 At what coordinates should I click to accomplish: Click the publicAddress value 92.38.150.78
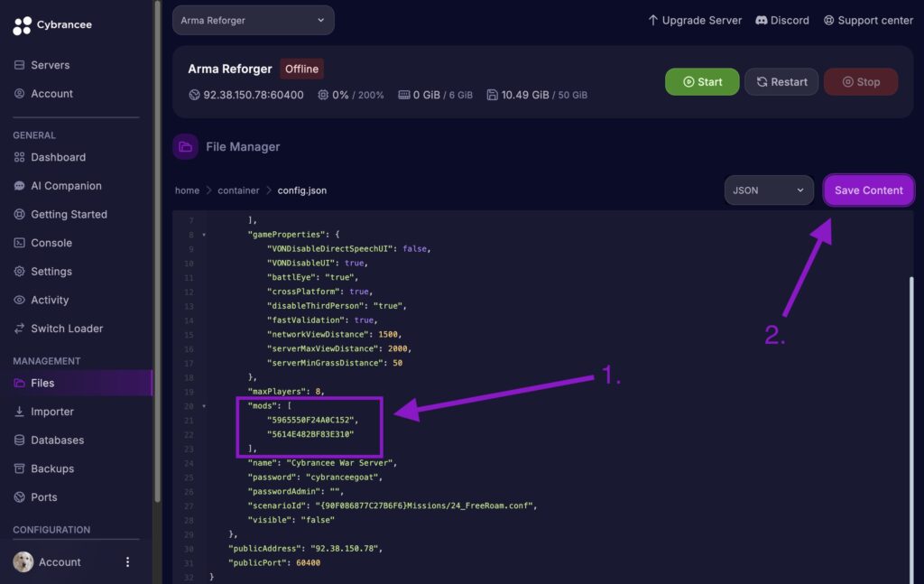click(344, 549)
